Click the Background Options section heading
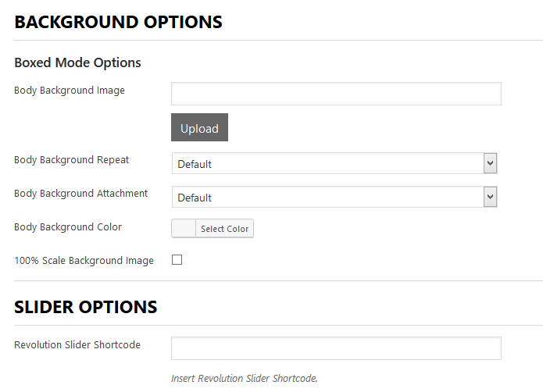543x392 pixels. click(118, 23)
